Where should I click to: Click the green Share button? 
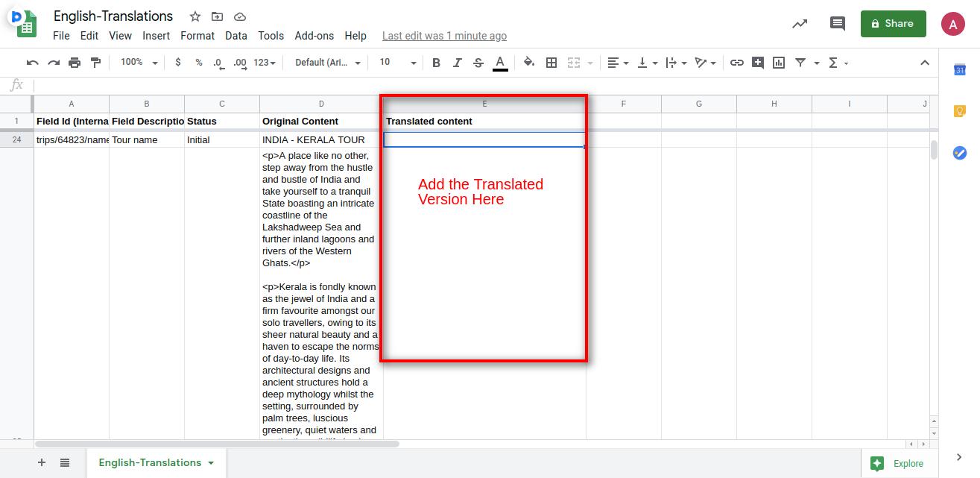tap(893, 24)
